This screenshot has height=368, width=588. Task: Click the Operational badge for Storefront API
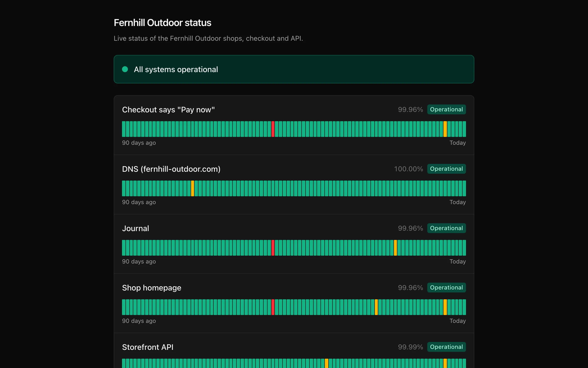pyautogui.click(x=446, y=347)
